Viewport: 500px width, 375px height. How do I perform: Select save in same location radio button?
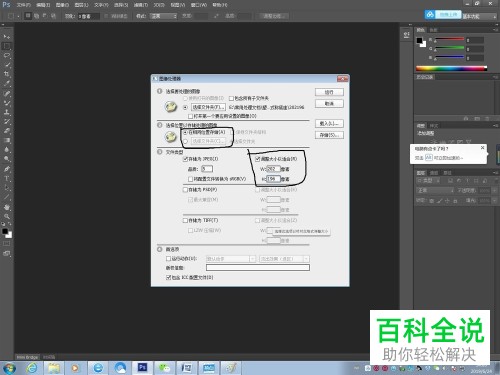pyautogui.click(x=185, y=132)
